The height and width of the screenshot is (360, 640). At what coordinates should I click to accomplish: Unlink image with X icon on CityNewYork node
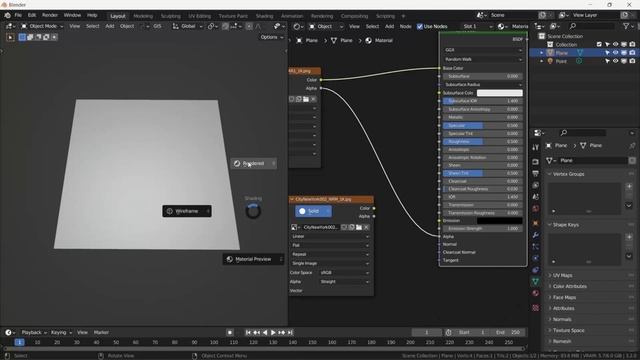[366, 227]
